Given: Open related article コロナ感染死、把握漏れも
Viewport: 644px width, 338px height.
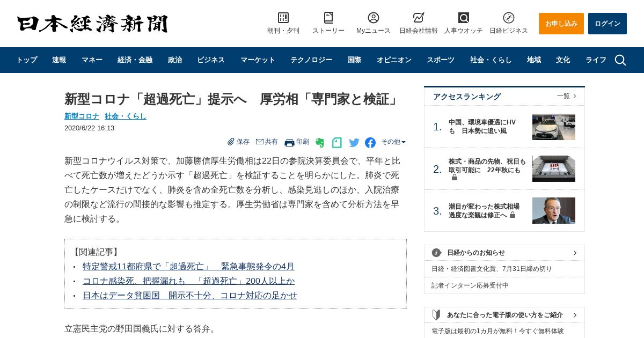Looking at the screenshot, I should (x=188, y=281).
